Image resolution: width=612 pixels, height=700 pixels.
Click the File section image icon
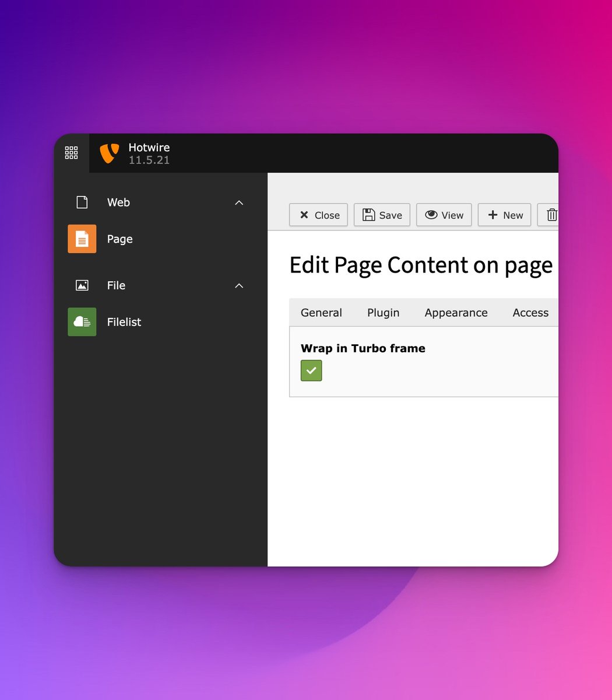click(x=82, y=285)
